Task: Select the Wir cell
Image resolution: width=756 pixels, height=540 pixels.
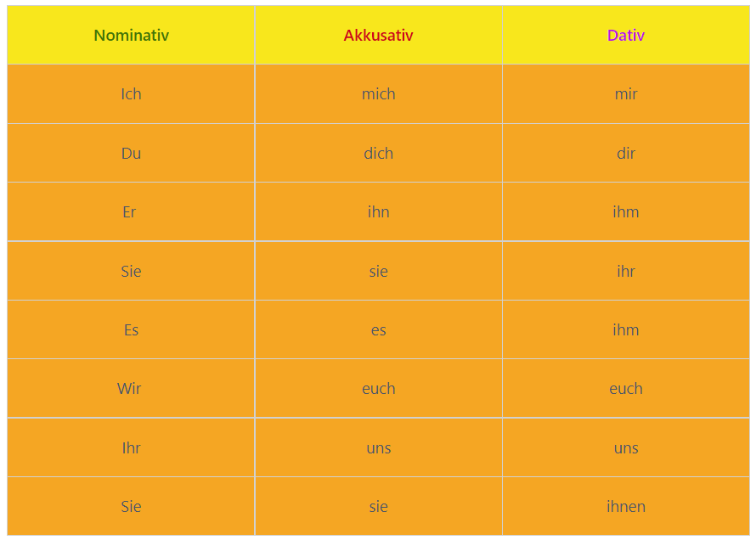Action: [x=131, y=389]
